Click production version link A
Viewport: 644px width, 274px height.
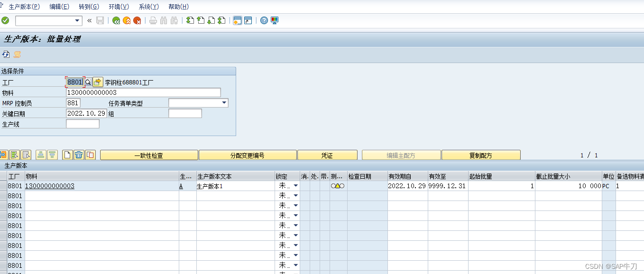(181, 186)
